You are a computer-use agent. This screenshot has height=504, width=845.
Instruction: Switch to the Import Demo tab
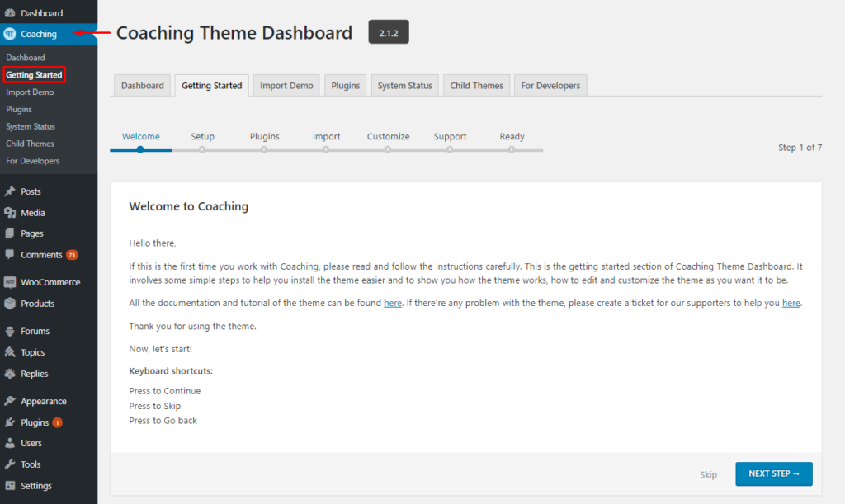click(286, 85)
